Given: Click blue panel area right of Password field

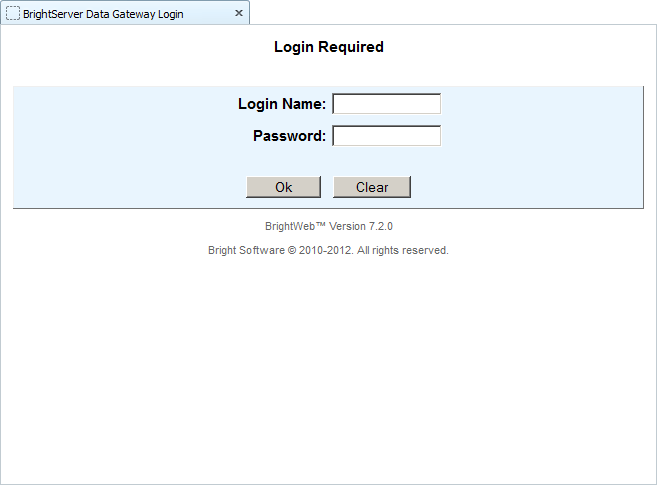Looking at the screenshot, I should point(540,136).
